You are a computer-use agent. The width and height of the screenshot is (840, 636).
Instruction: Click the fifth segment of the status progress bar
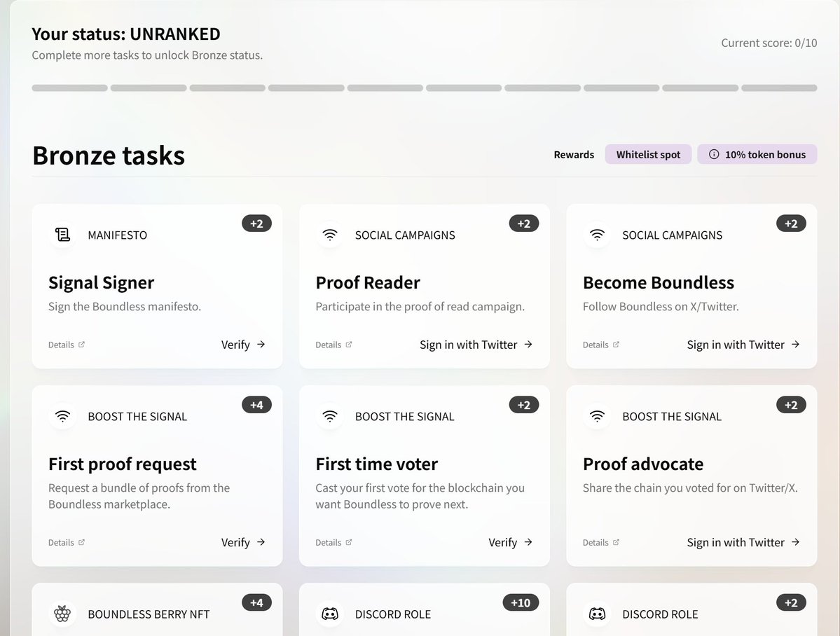(x=385, y=88)
